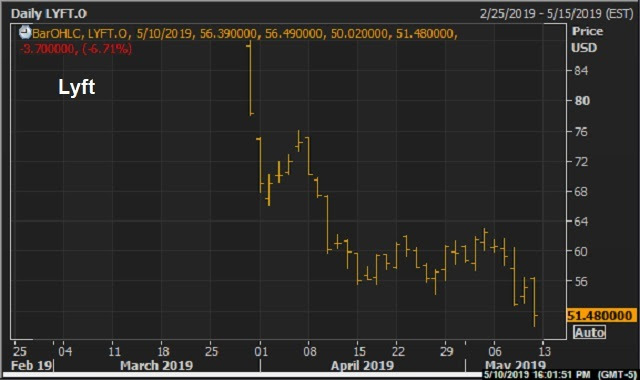This screenshot has height=380, width=640.
Task: Click the Feb 19 month label
Action: click(x=32, y=365)
